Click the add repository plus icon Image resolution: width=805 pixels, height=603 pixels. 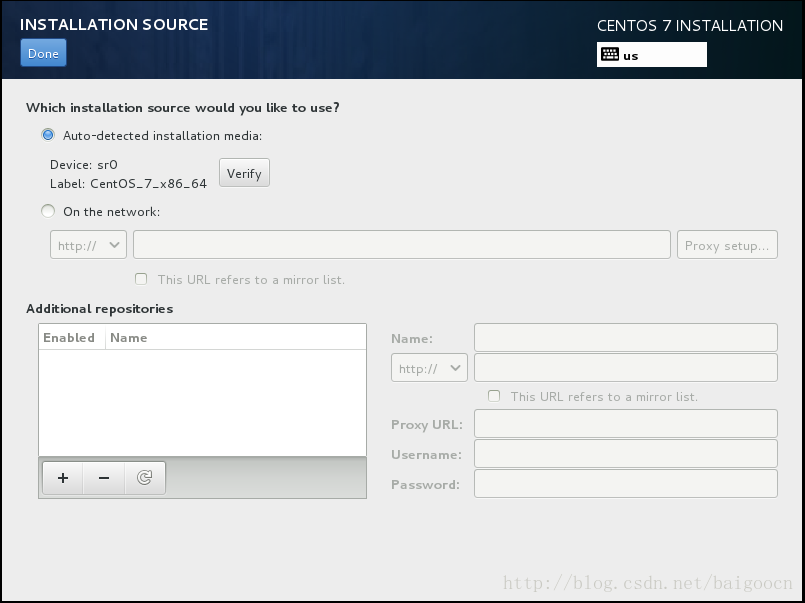pyautogui.click(x=63, y=478)
